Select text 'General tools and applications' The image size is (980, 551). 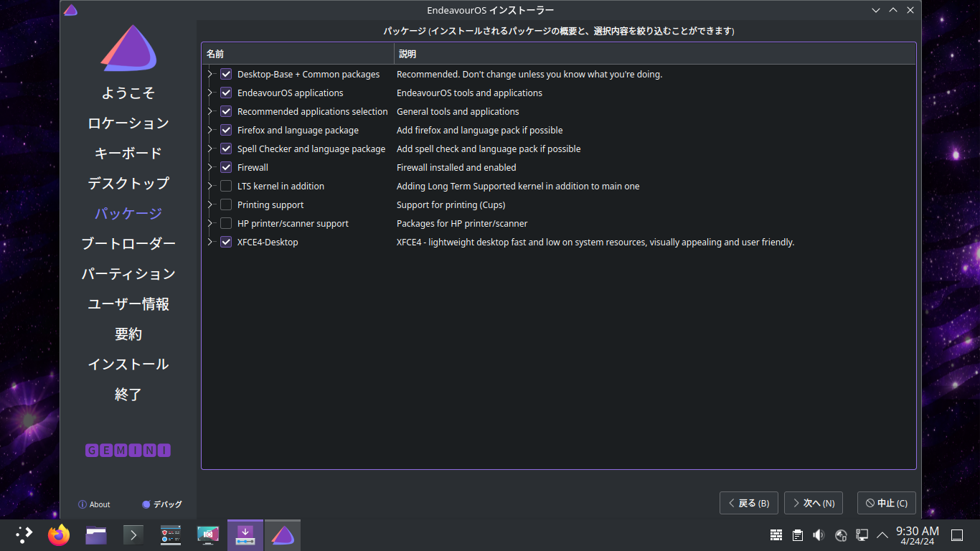[458, 111]
